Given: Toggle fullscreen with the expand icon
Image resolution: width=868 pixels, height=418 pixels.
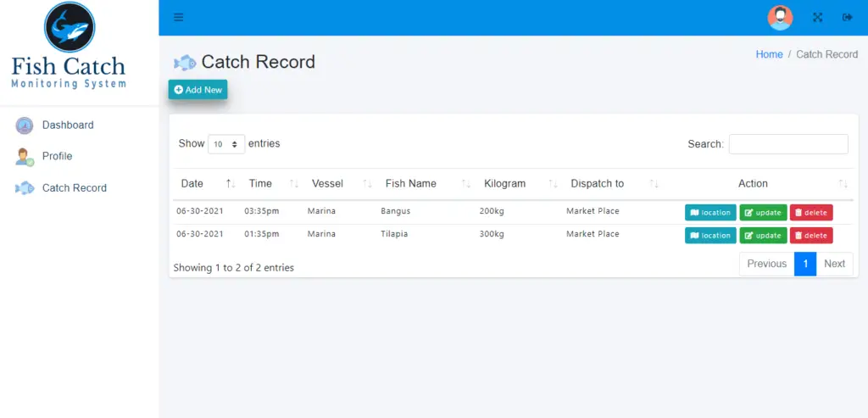Looking at the screenshot, I should pyautogui.click(x=818, y=18).
